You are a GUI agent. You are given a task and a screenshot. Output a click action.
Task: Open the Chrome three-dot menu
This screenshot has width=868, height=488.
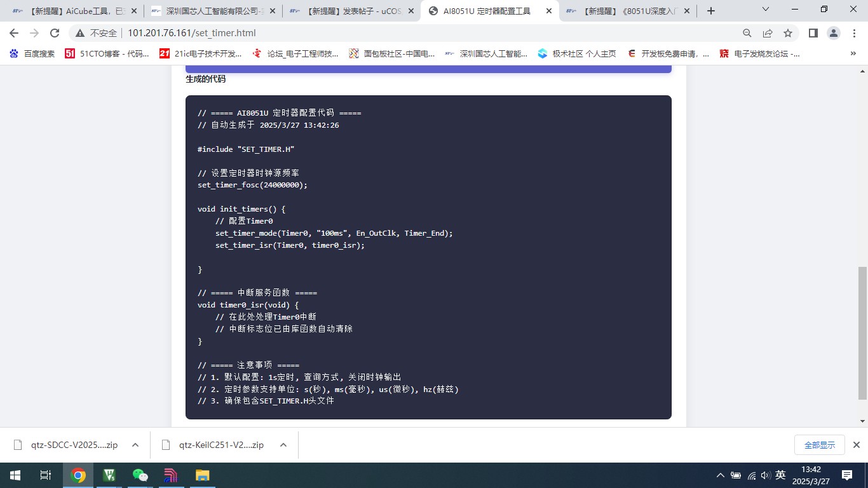[x=853, y=33]
